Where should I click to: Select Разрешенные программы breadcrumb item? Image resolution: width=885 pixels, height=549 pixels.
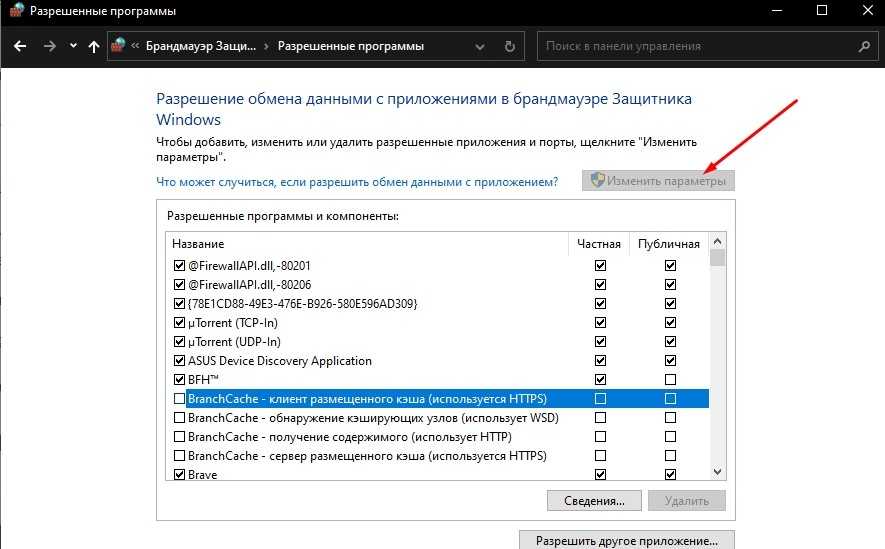tap(350, 46)
